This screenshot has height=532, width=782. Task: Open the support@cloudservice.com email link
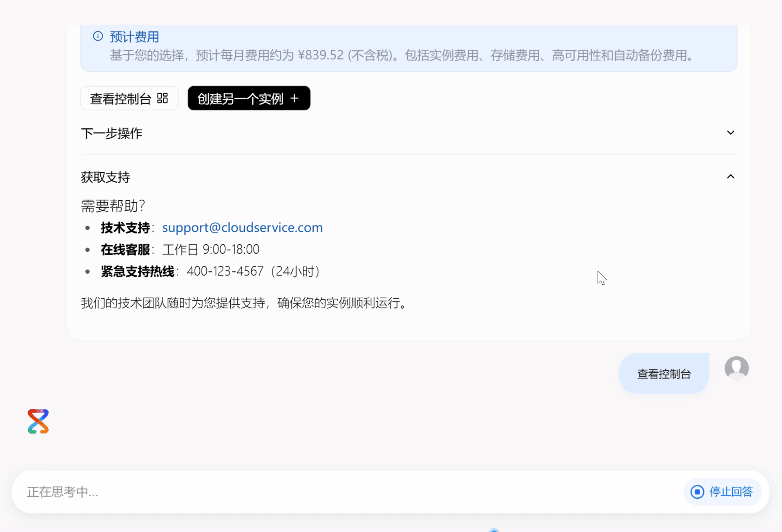point(242,227)
